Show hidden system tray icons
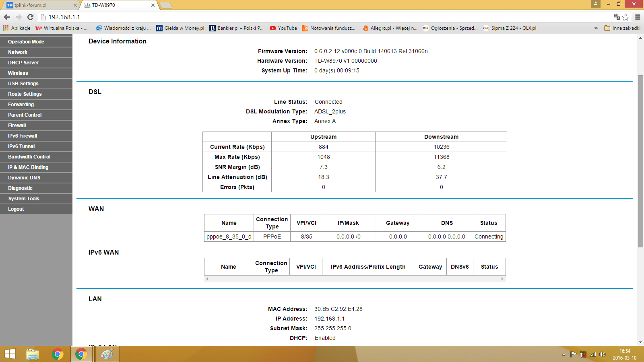This screenshot has height=362, width=644. pos(563,354)
